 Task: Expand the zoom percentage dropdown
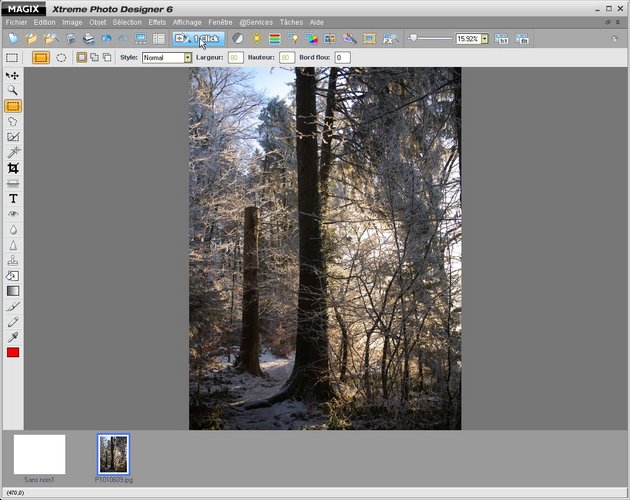pyautogui.click(x=485, y=38)
